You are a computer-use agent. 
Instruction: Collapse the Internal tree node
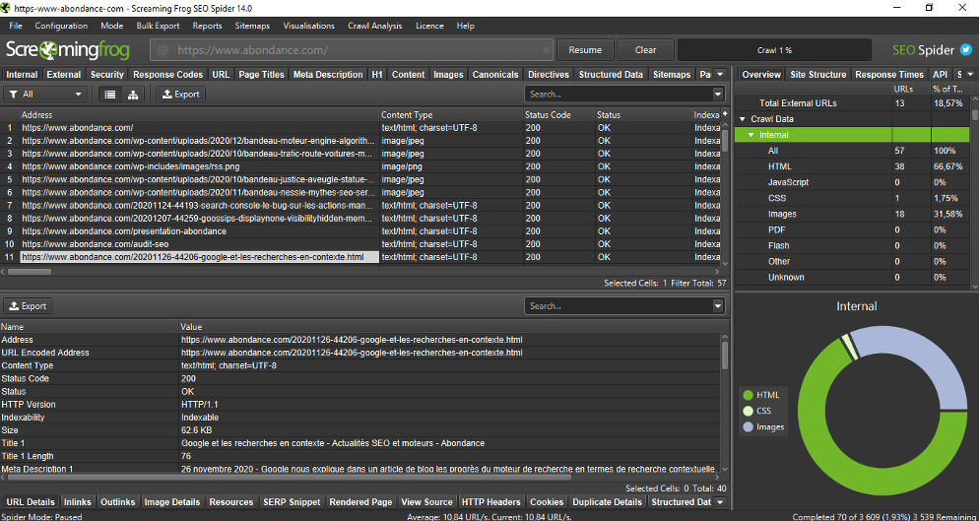coord(751,135)
